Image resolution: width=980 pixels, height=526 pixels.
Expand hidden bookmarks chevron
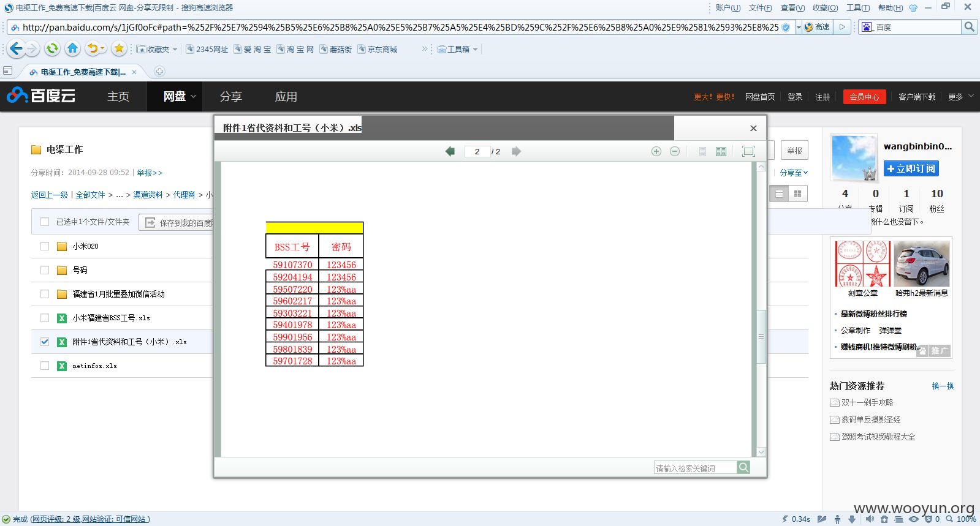(425, 48)
